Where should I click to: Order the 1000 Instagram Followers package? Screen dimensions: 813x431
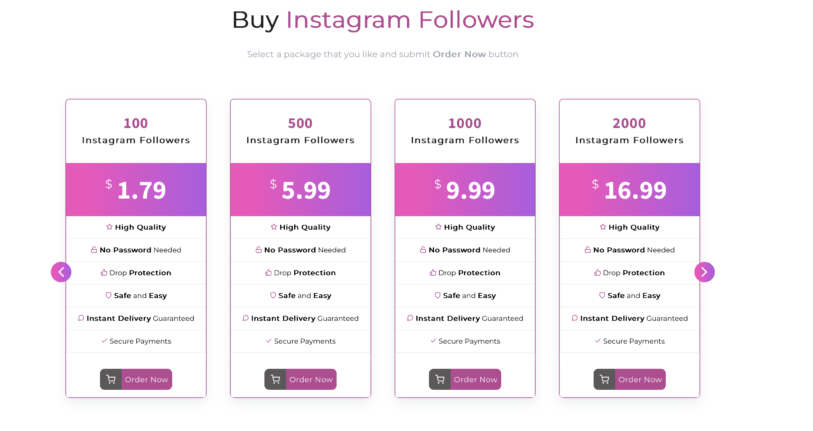point(465,379)
